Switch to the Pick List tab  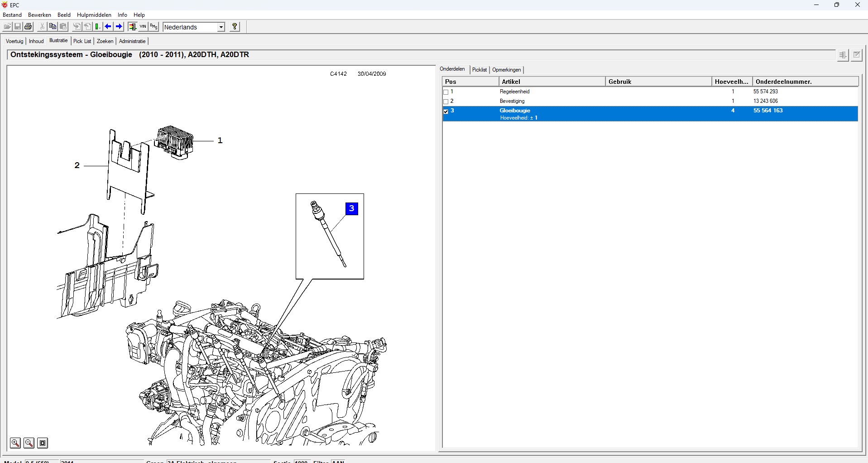82,41
